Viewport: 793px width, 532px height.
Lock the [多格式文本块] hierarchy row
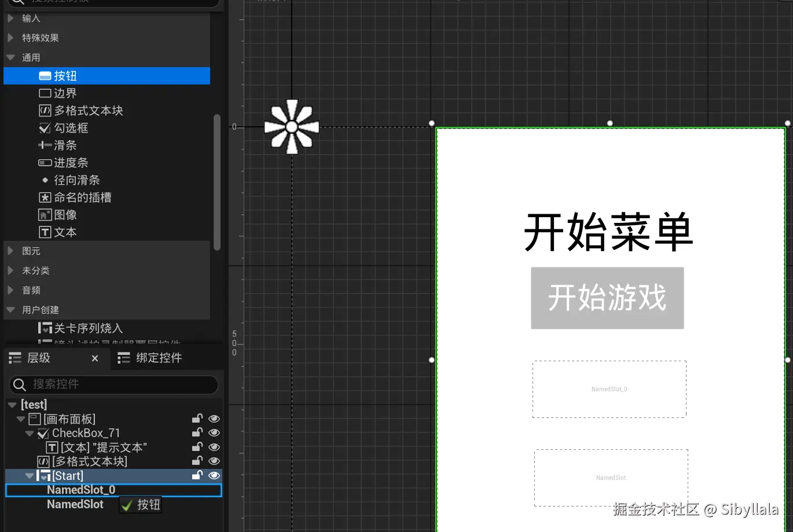pyautogui.click(x=197, y=461)
